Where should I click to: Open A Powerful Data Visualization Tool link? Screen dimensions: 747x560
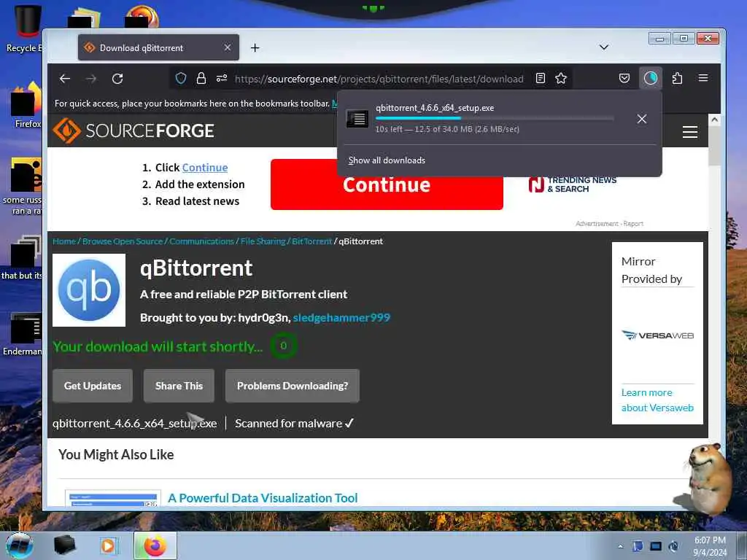[x=263, y=498]
